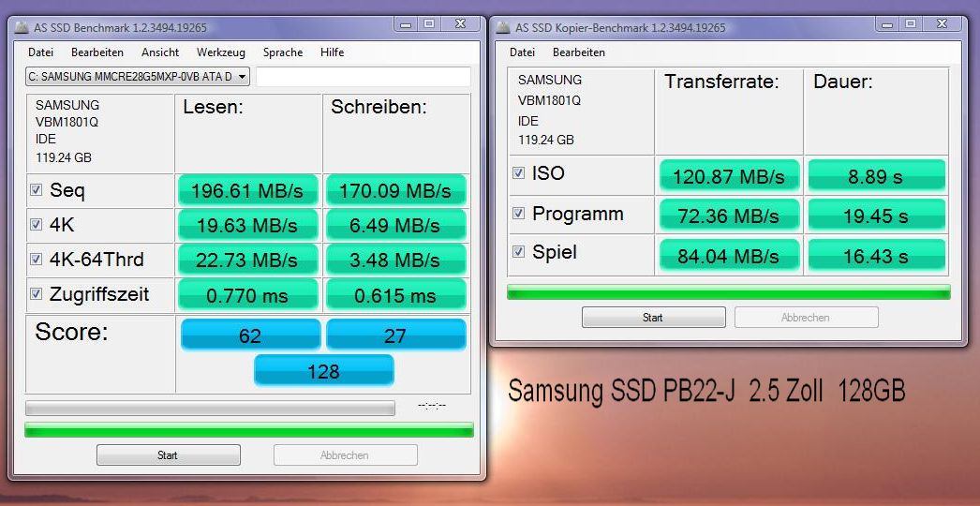
Task: Click the Spiel transfer rate 84.04 MB/s
Action: pos(729,255)
